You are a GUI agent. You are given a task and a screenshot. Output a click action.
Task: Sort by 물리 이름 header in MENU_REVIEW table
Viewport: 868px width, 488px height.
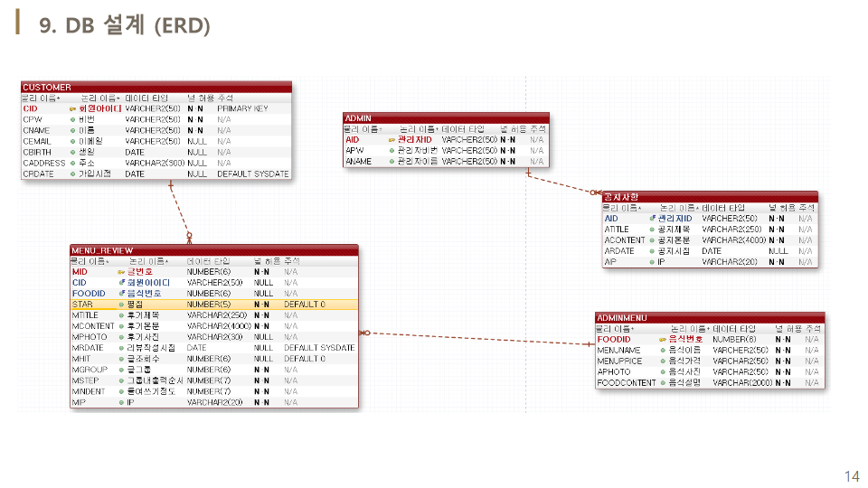[x=90, y=261]
